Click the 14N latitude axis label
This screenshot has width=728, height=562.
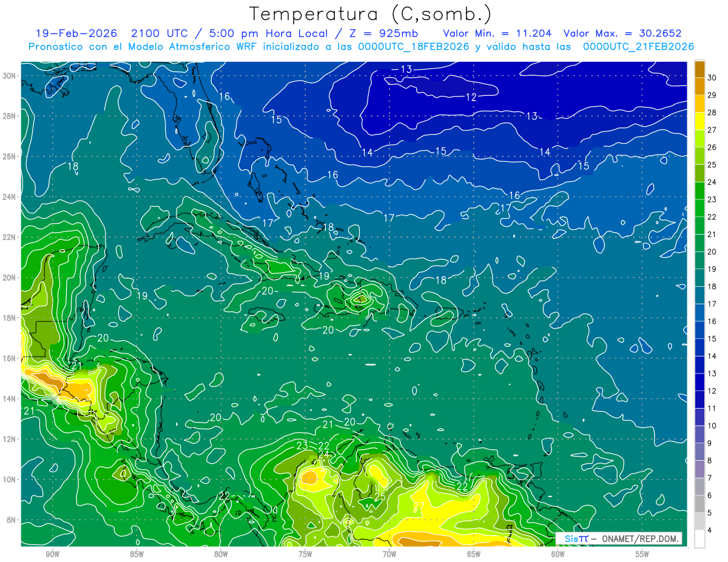pos(9,399)
